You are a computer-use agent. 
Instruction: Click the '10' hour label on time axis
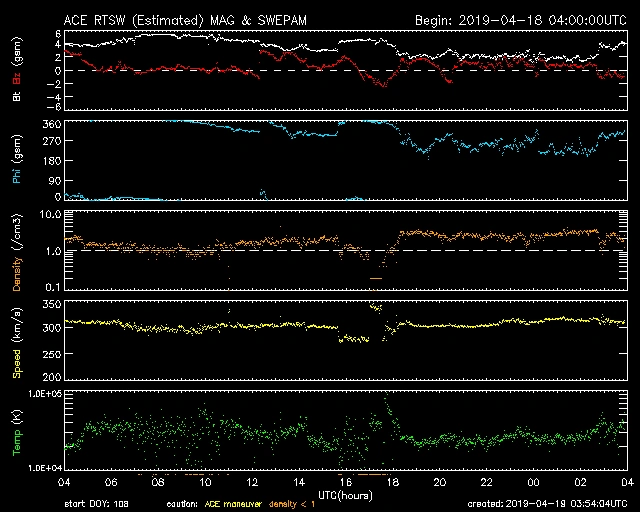[205, 483]
